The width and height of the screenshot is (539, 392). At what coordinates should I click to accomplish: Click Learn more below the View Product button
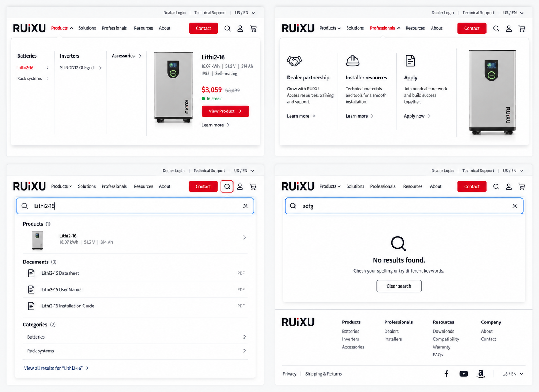click(216, 125)
